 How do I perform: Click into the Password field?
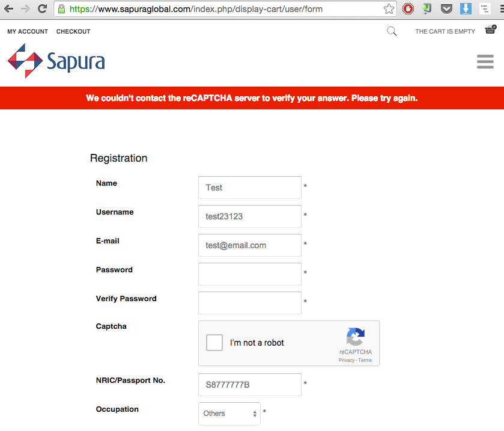[250, 274]
